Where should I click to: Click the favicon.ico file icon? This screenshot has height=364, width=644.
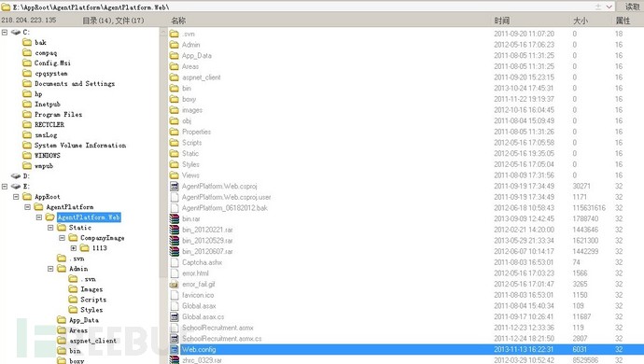pos(175,295)
